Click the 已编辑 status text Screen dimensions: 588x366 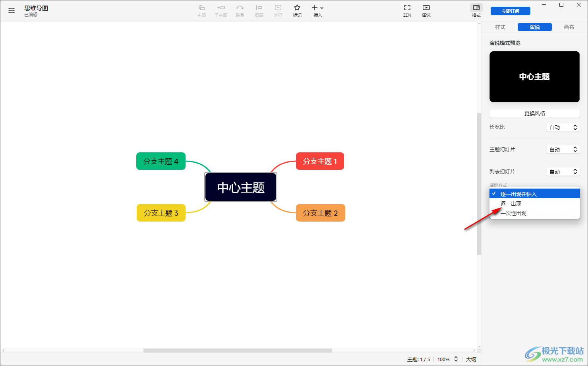31,15
